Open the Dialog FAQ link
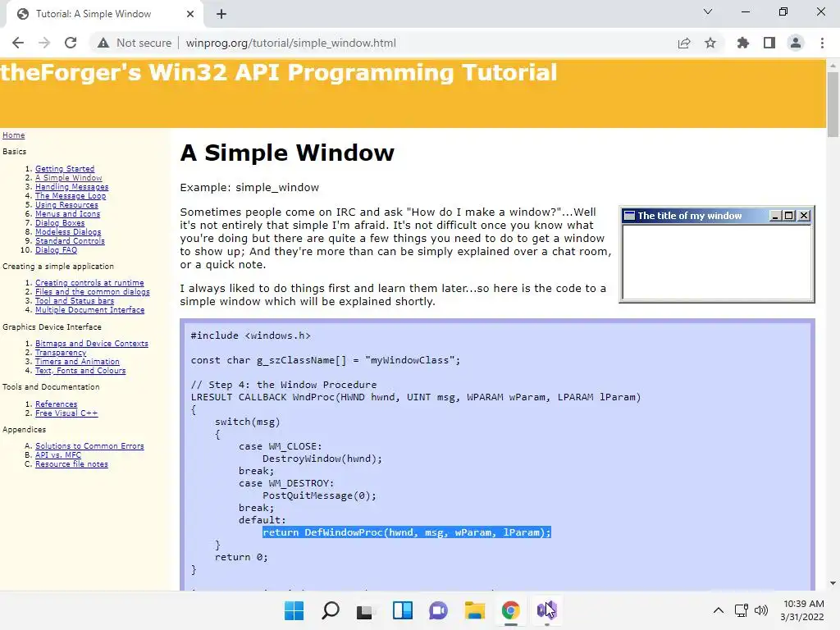 point(57,250)
